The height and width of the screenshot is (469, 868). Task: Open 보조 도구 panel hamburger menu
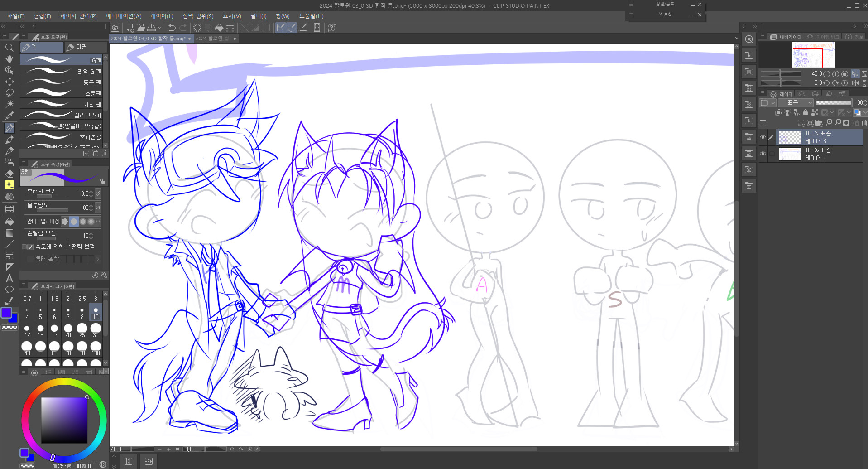click(x=24, y=36)
